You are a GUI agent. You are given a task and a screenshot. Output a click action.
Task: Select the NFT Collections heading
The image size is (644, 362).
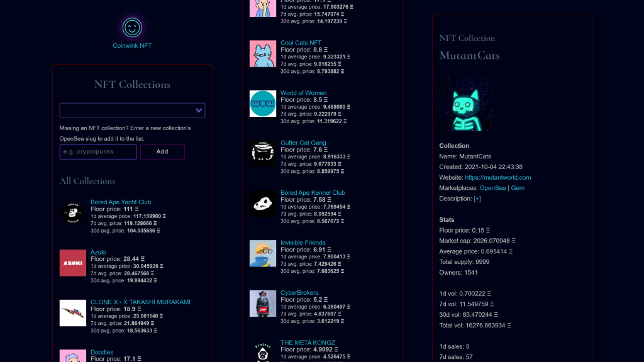[x=132, y=85]
